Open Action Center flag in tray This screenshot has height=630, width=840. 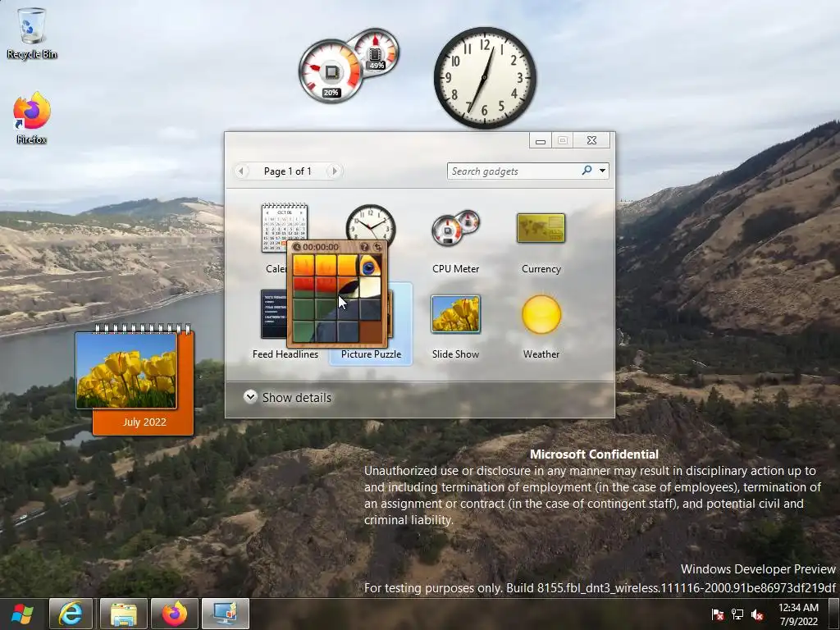point(717,614)
